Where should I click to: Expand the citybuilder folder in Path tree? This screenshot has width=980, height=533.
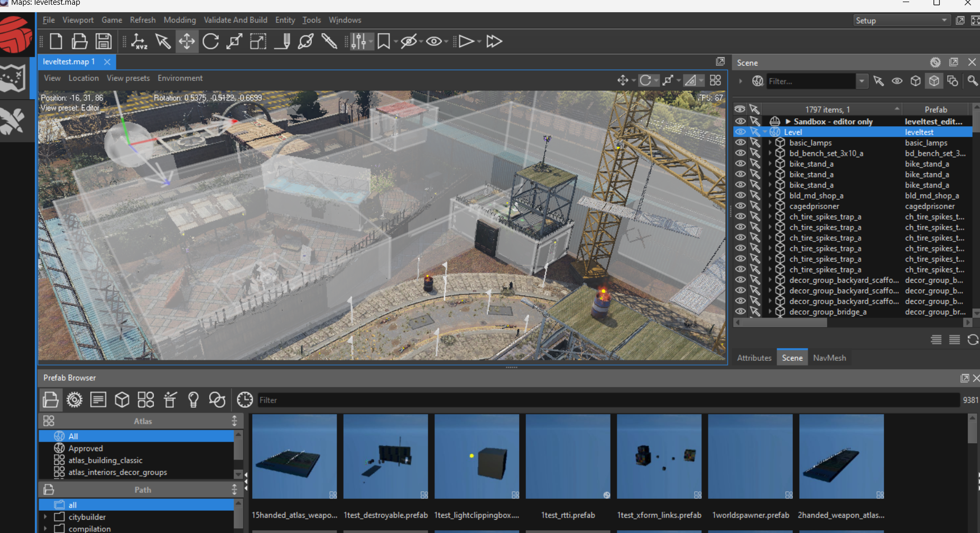click(45, 517)
